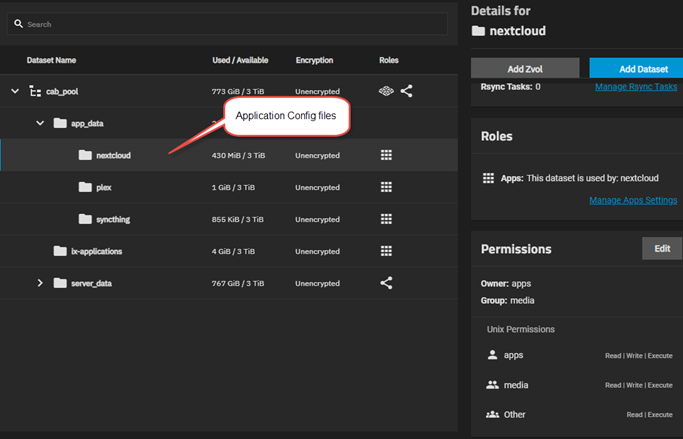
Task: Click the plex folder icon
Action: (x=85, y=187)
